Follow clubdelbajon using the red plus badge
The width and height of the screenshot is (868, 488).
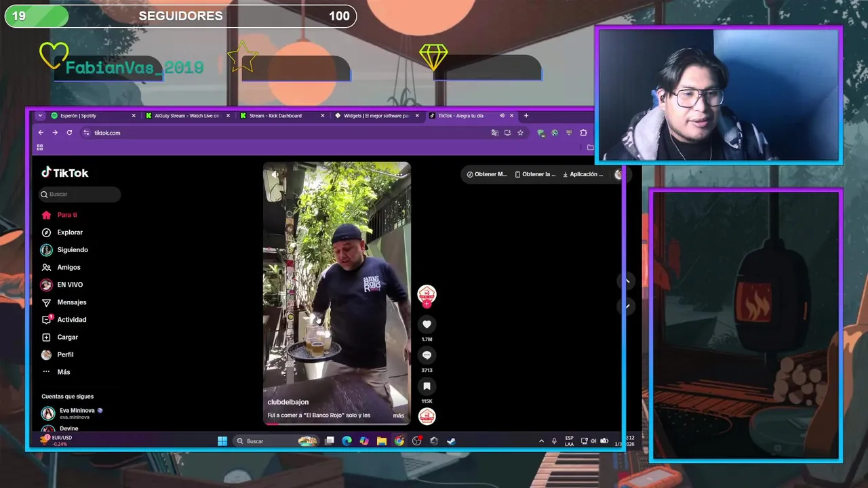427,304
